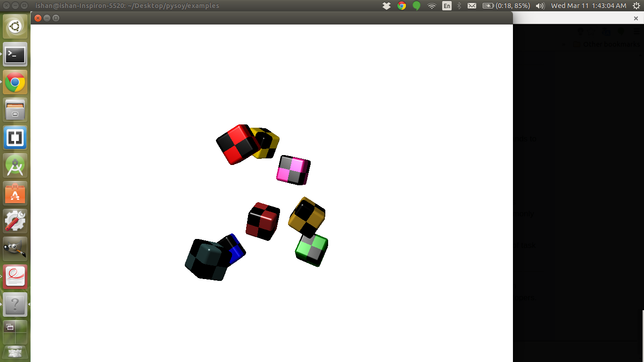The height and width of the screenshot is (362, 644).
Task: Expand hidden bookmarks chevron in Chrome
Action: coord(564,44)
